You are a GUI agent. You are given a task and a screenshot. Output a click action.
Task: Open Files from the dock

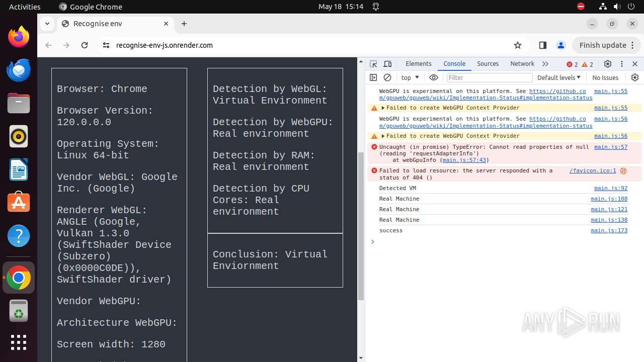(x=19, y=104)
